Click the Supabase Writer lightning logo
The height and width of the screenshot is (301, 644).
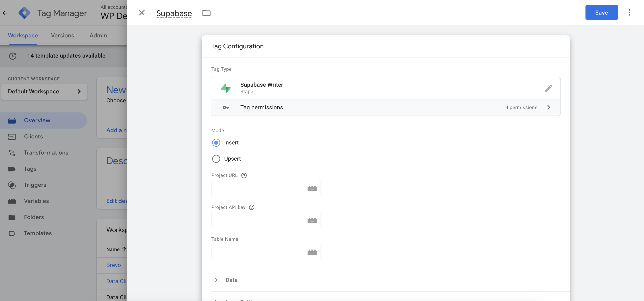[226, 88]
